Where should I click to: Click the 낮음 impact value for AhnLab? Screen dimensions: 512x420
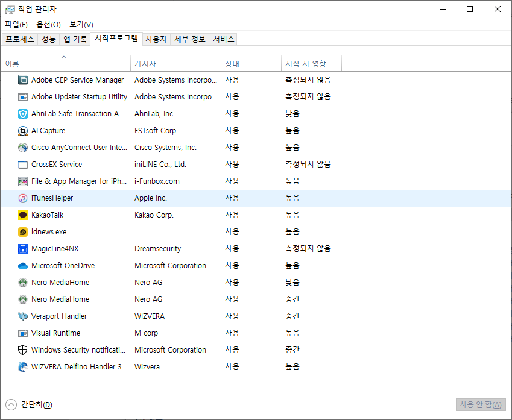(x=292, y=114)
